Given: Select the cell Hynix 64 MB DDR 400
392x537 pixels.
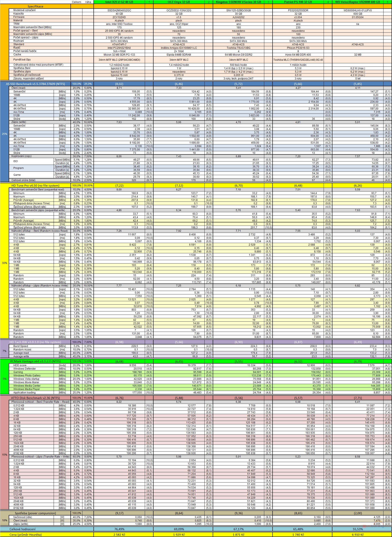Looking at the screenshot, I should click(x=298, y=55).
